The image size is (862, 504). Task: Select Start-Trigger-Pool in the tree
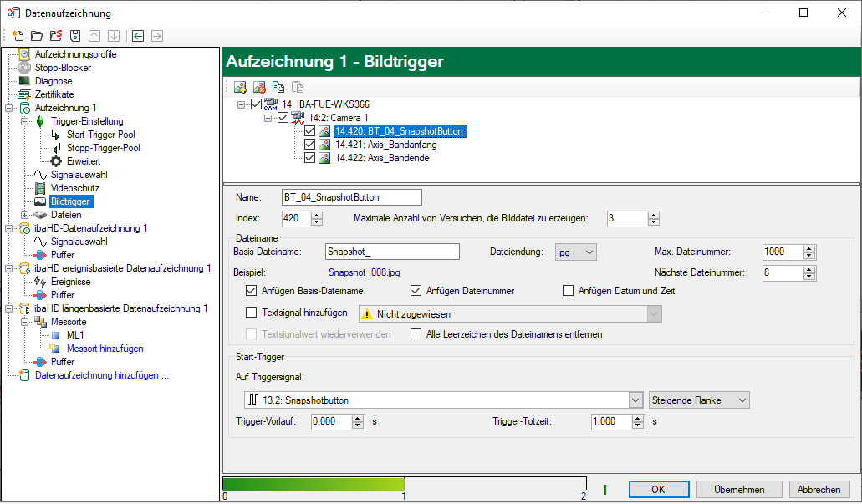tap(100, 135)
